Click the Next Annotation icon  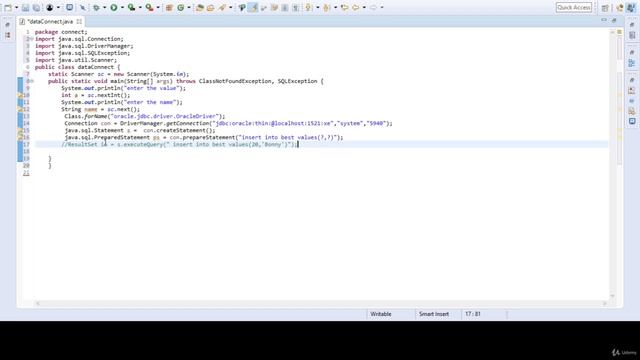309,7
